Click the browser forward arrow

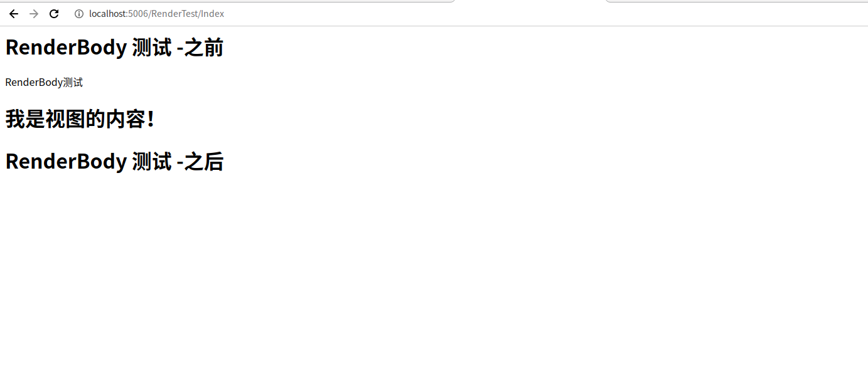[34, 14]
